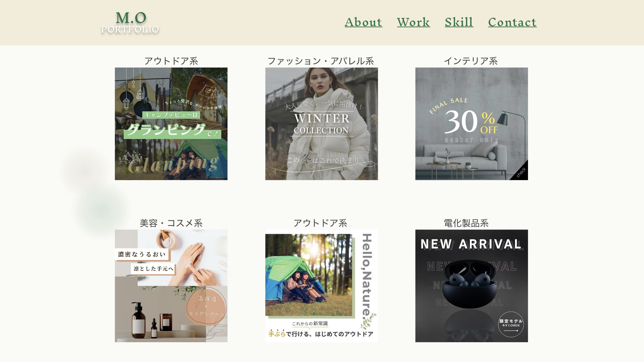This screenshot has height=362, width=644.
Task: Open the Final Sale 30% OFF banner
Action: click(x=471, y=124)
